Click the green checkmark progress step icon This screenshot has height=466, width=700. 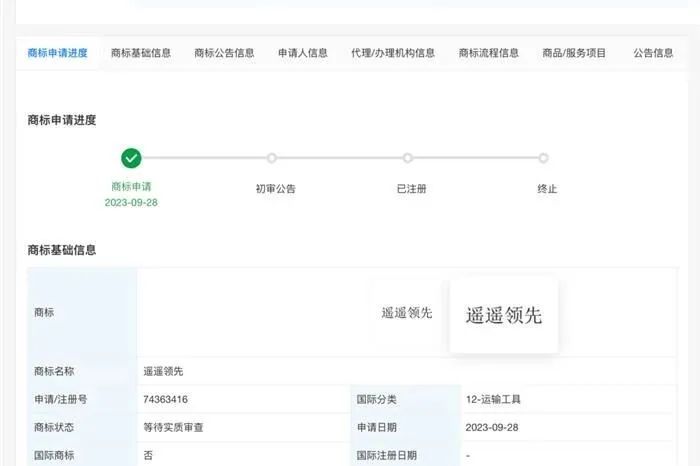tap(131, 158)
